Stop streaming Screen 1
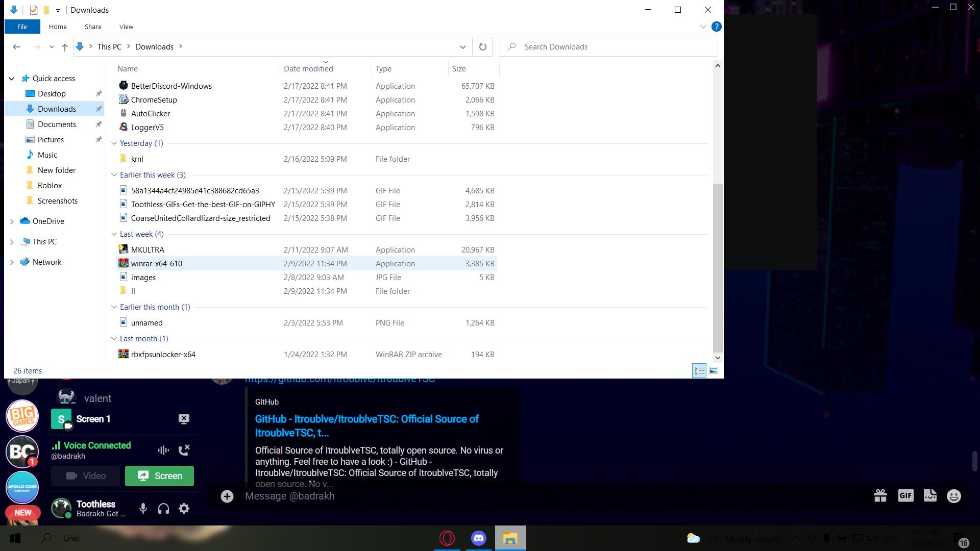The image size is (980, 551). click(x=184, y=419)
